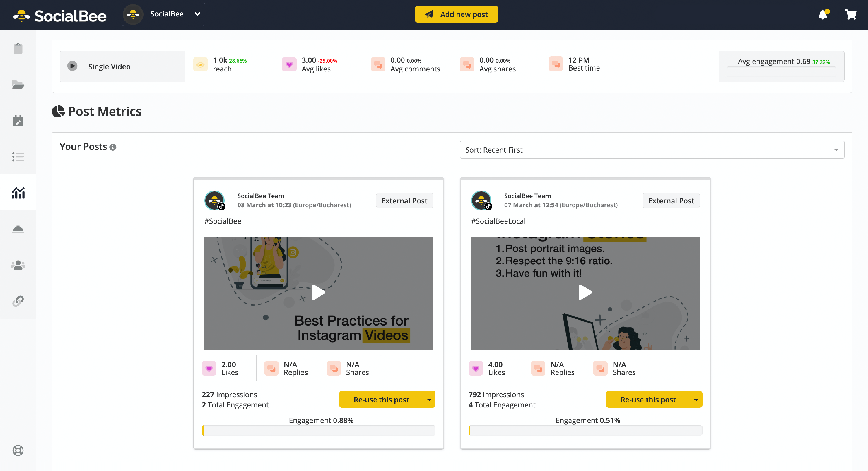Select the analytics chart icon in sidebar
The width and height of the screenshot is (868, 471).
click(18, 193)
